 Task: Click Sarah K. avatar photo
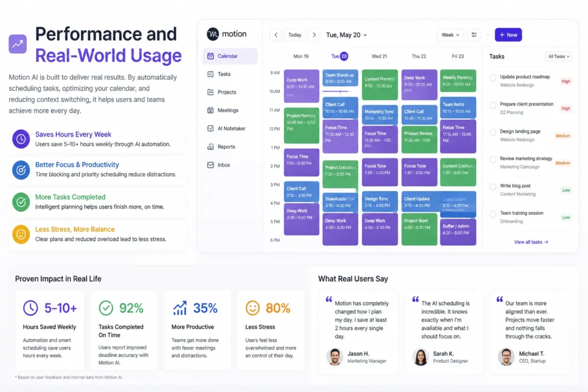pyautogui.click(x=420, y=357)
